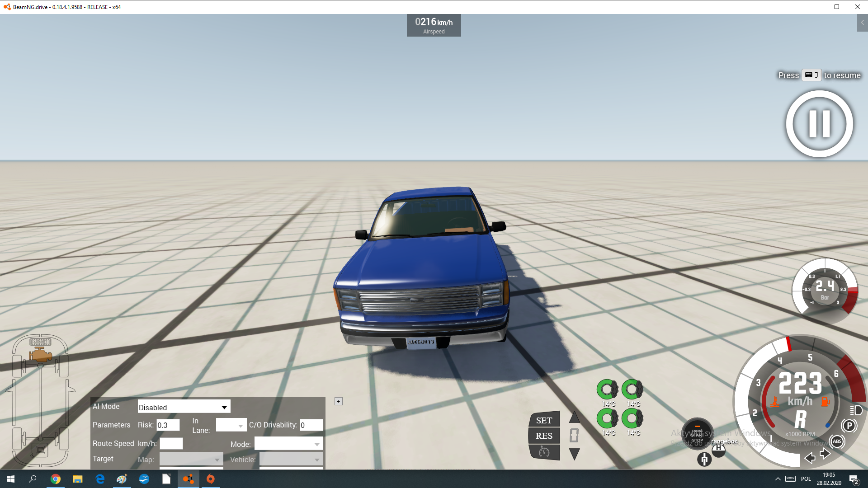
Task: Toggle the parking brake P indicator
Action: point(849,426)
